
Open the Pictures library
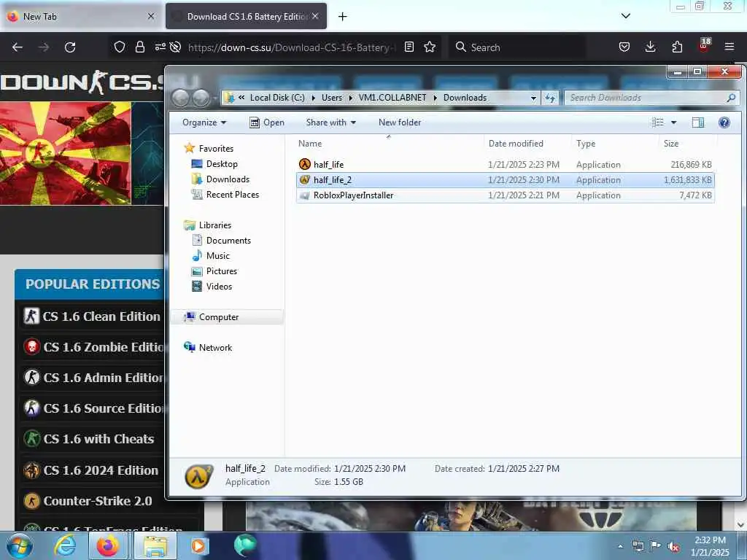pyautogui.click(x=222, y=271)
